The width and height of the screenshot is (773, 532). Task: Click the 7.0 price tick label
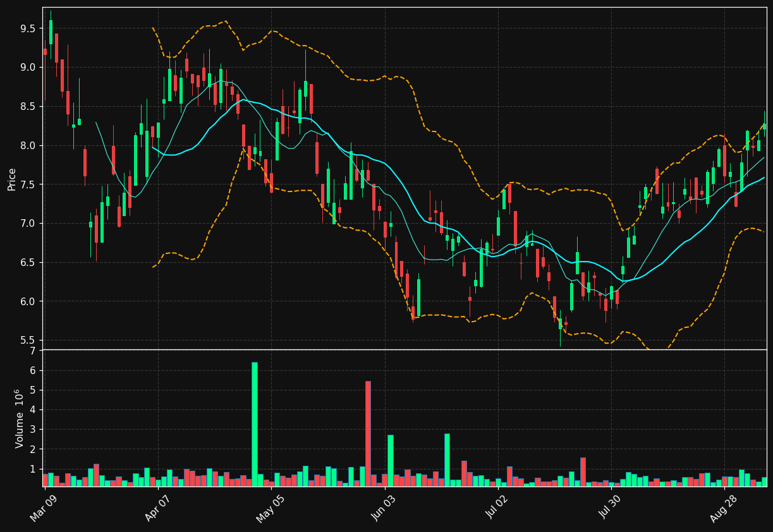[x=27, y=224]
